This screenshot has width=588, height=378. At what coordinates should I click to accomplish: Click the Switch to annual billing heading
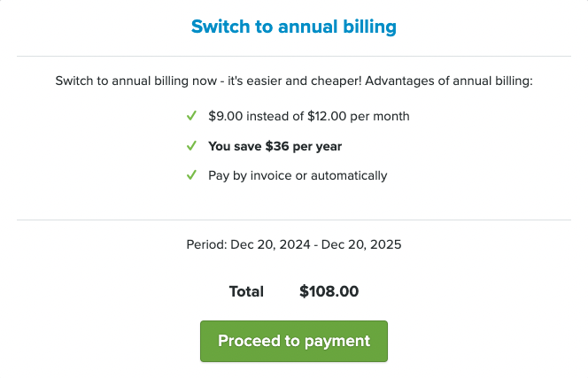(x=294, y=27)
